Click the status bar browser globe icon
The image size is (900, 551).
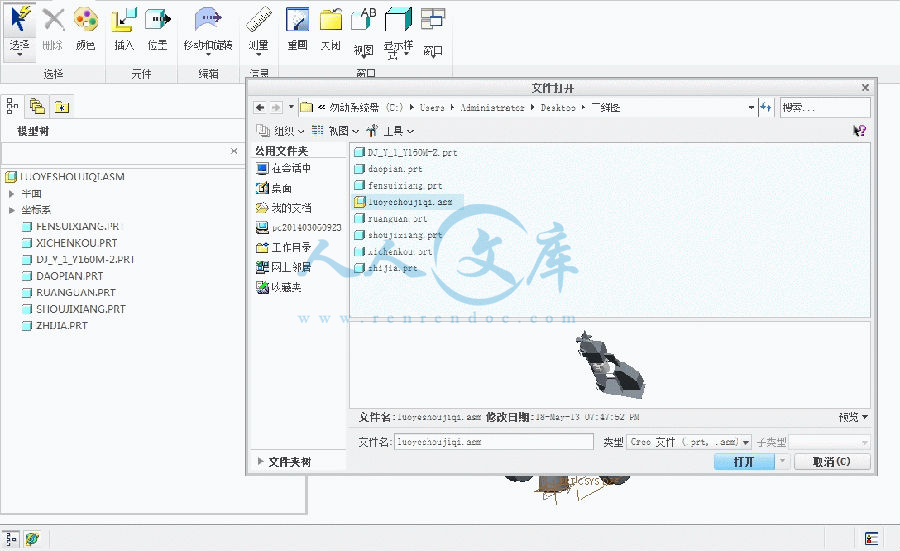(32, 539)
